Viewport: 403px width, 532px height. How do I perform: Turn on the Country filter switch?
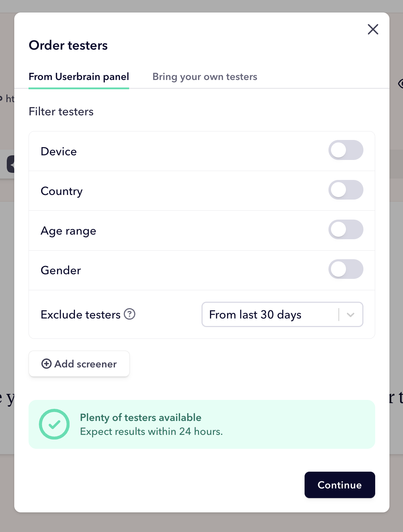pos(346,190)
